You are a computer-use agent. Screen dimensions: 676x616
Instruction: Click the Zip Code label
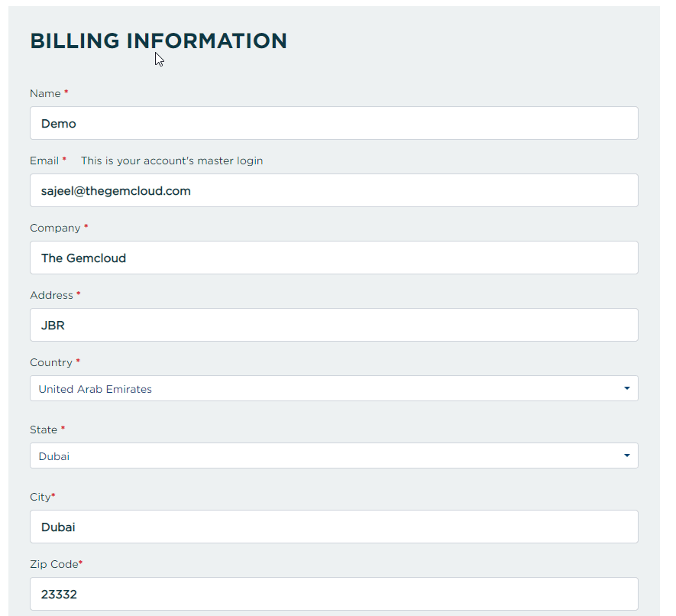click(54, 565)
